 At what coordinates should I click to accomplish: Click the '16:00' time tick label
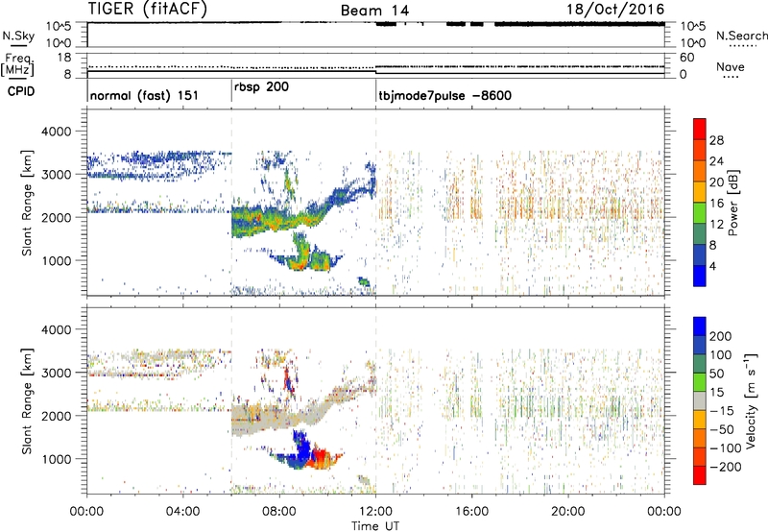tap(471, 512)
